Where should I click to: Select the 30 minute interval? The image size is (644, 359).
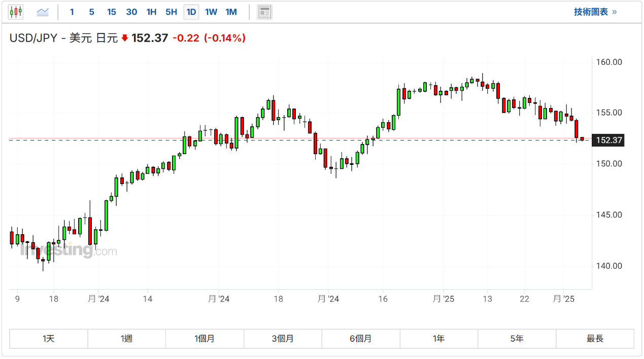(x=131, y=12)
